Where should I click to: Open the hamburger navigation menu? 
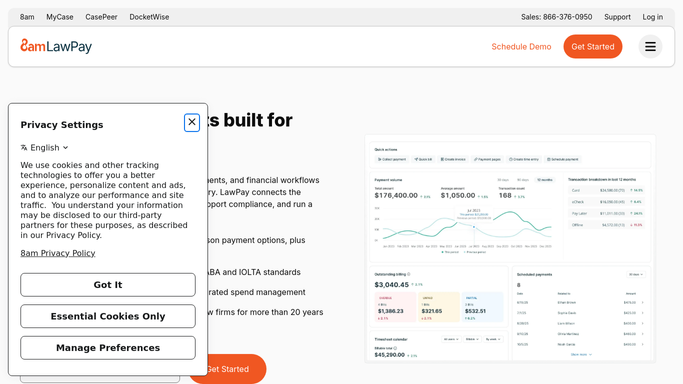click(650, 47)
